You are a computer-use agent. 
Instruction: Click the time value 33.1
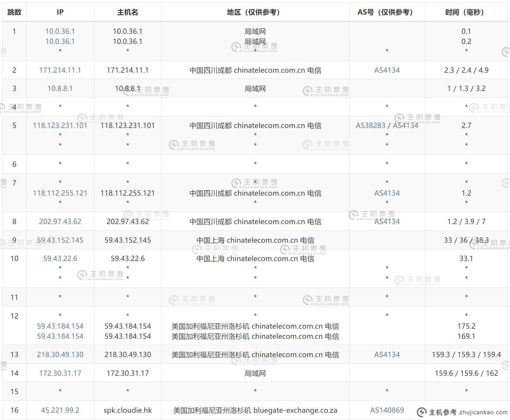[466, 259]
